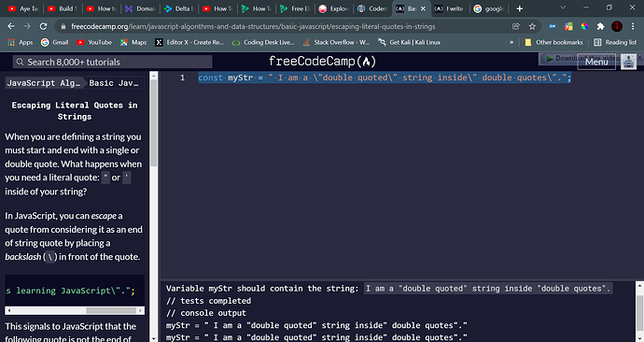
Task: Open the Maps bookmark
Action: tap(133, 42)
